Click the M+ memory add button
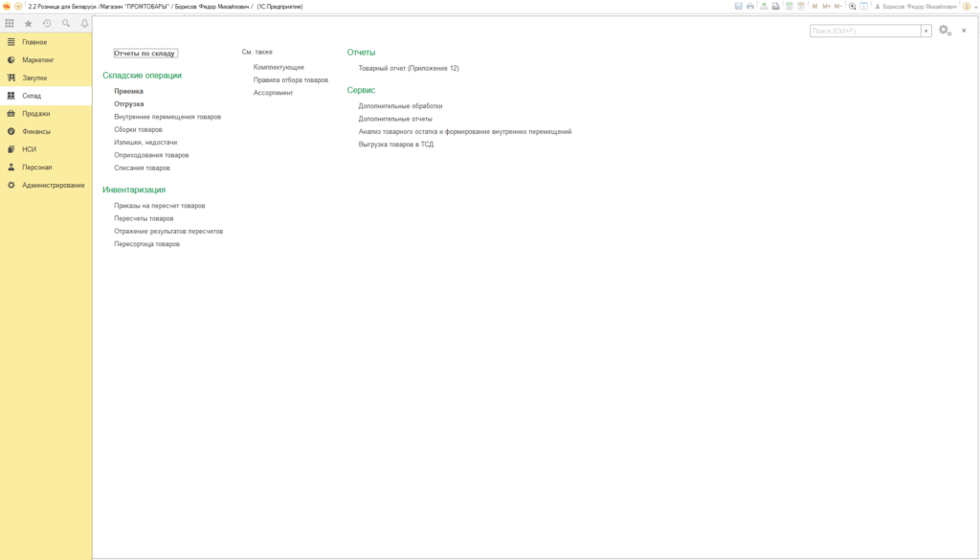980x560 pixels. (826, 7)
